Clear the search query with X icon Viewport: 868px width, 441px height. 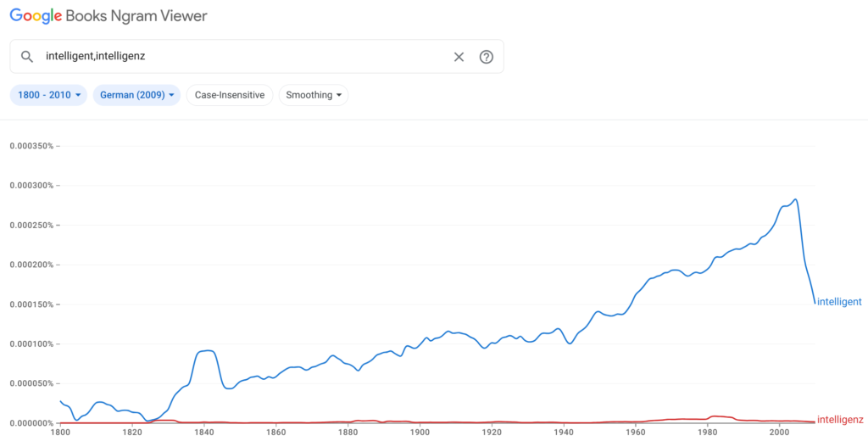459,57
